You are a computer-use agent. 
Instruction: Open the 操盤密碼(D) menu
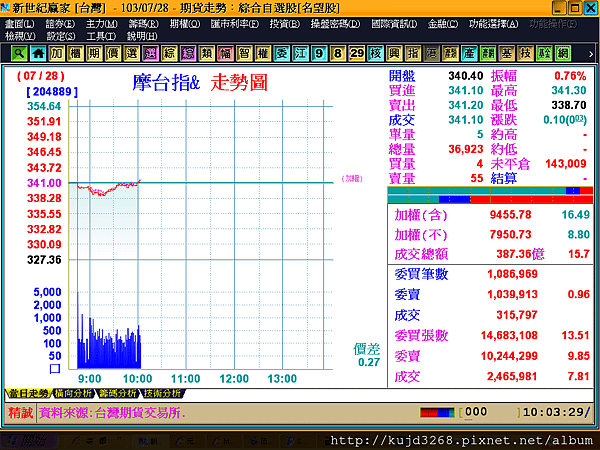pos(335,24)
